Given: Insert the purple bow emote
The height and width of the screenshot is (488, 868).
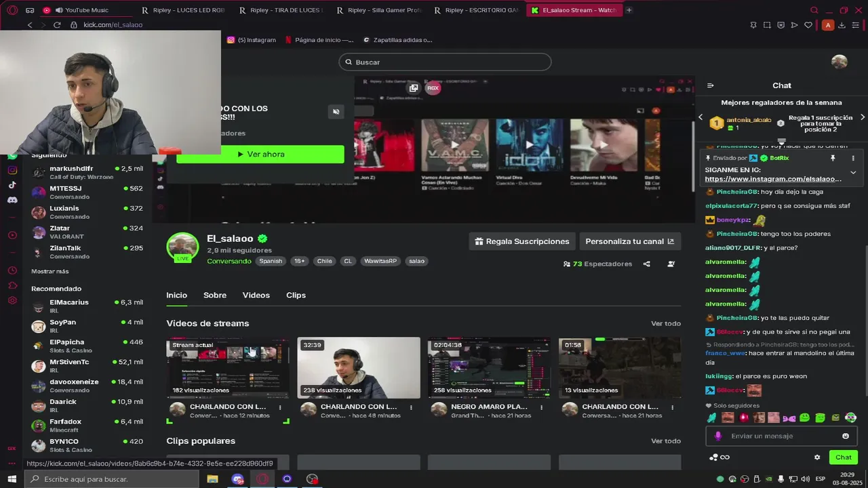Looking at the screenshot, I should pyautogui.click(x=789, y=418).
